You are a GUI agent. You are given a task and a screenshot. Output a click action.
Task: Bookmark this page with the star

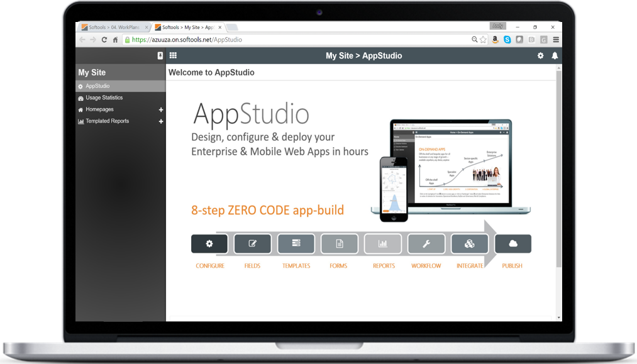483,40
